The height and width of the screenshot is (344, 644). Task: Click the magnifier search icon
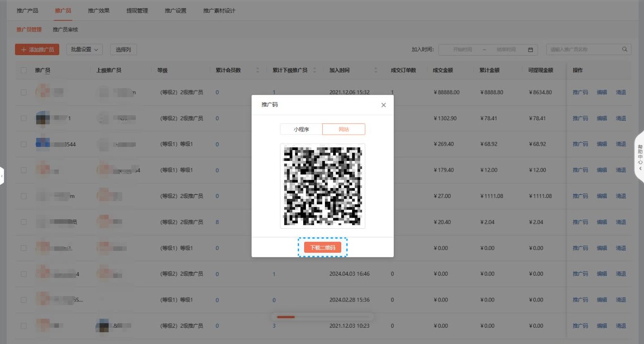click(625, 49)
